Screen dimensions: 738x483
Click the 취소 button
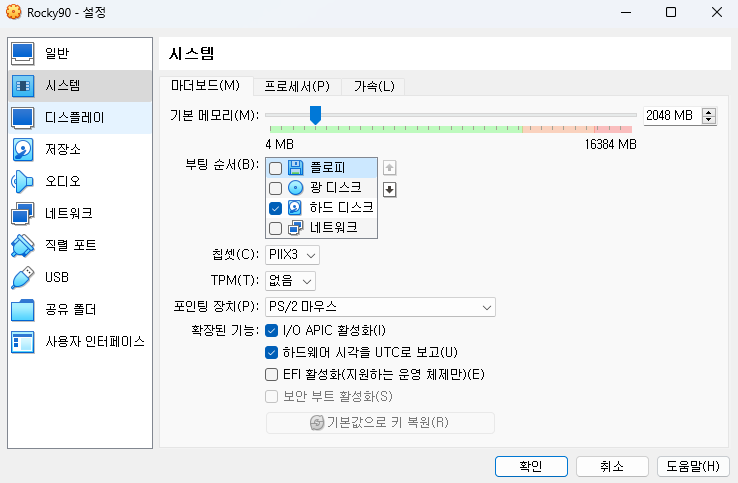pyautogui.click(x=612, y=466)
